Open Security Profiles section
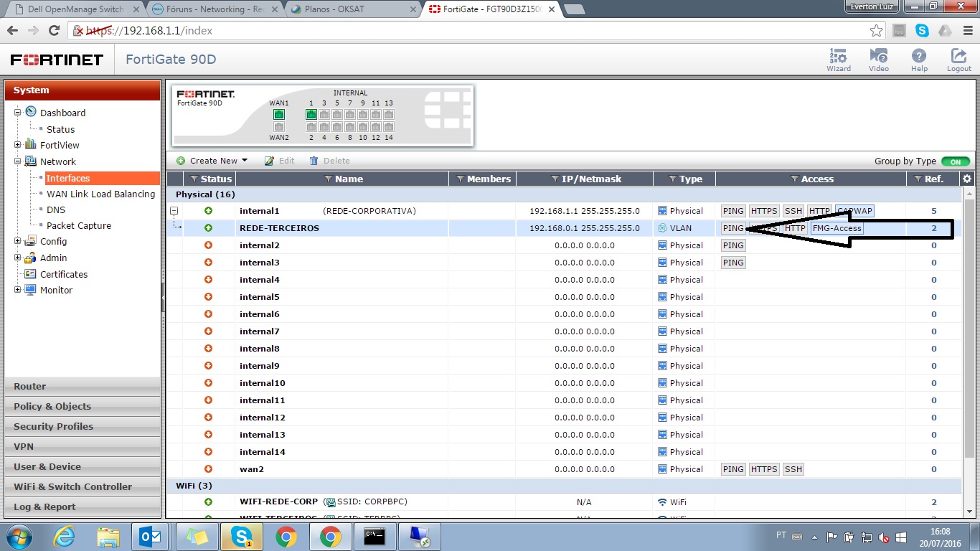 tap(83, 426)
